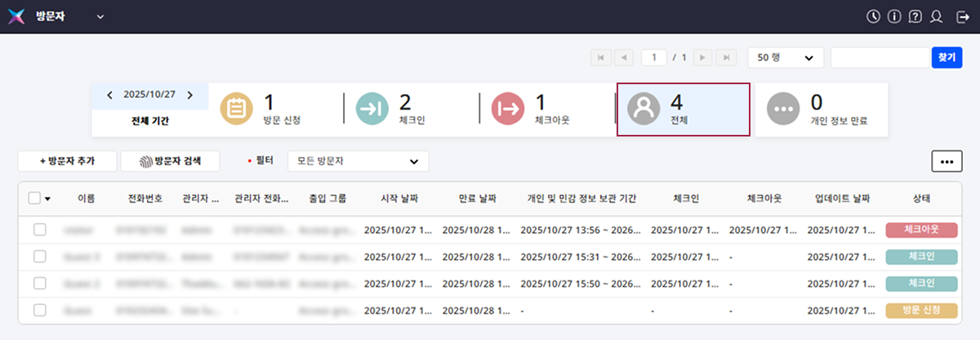Go to next date with right arrow

(x=190, y=95)
